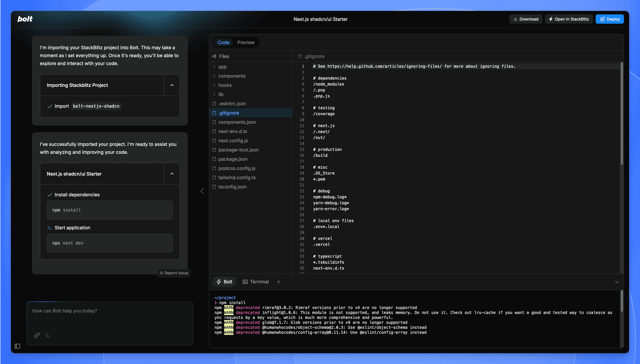This screenshot has height=364, width=640.
Task: Open tsconfig.json file
Action: click(x=250, y=187)
